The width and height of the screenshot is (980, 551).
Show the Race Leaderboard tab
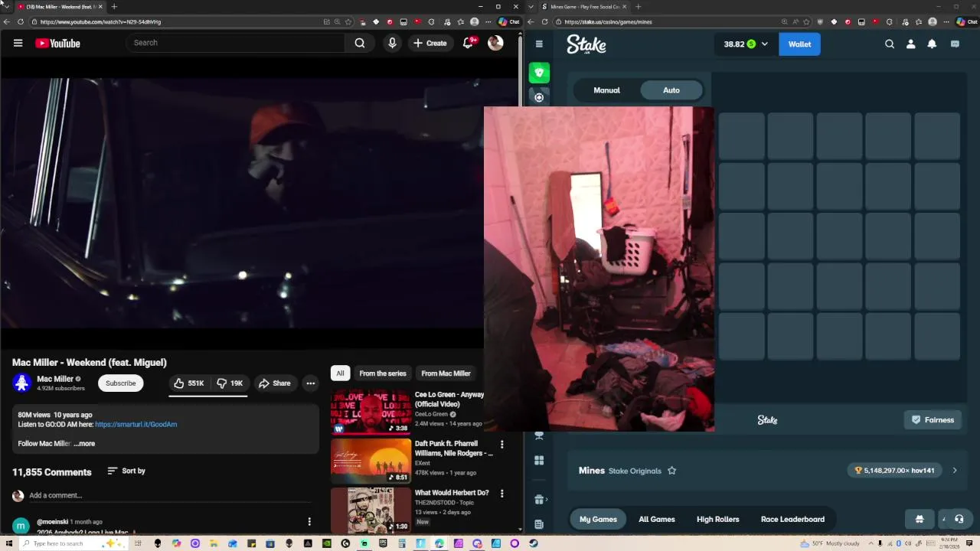[792, 519]
